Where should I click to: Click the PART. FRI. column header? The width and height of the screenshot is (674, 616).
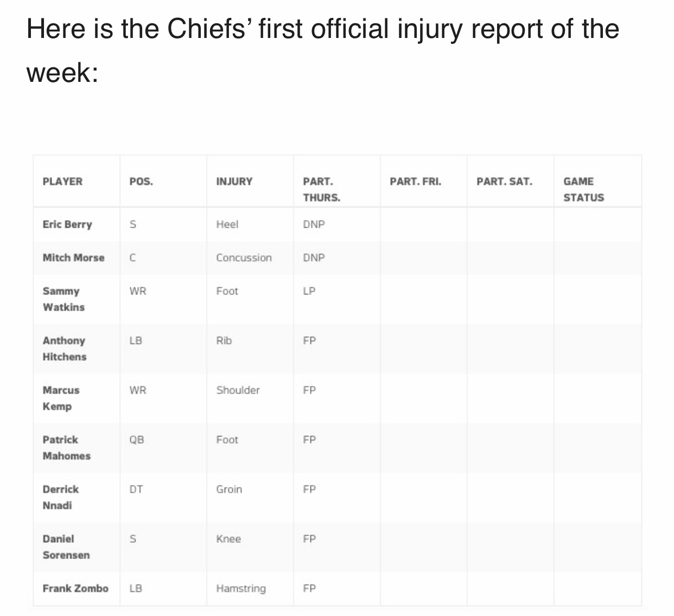coord(415,182)
